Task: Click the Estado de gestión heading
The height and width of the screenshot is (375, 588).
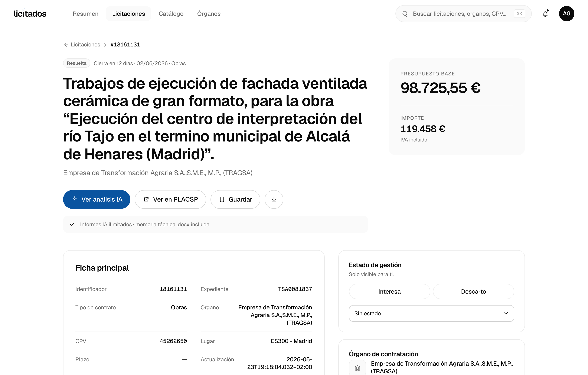Action: 375,265
